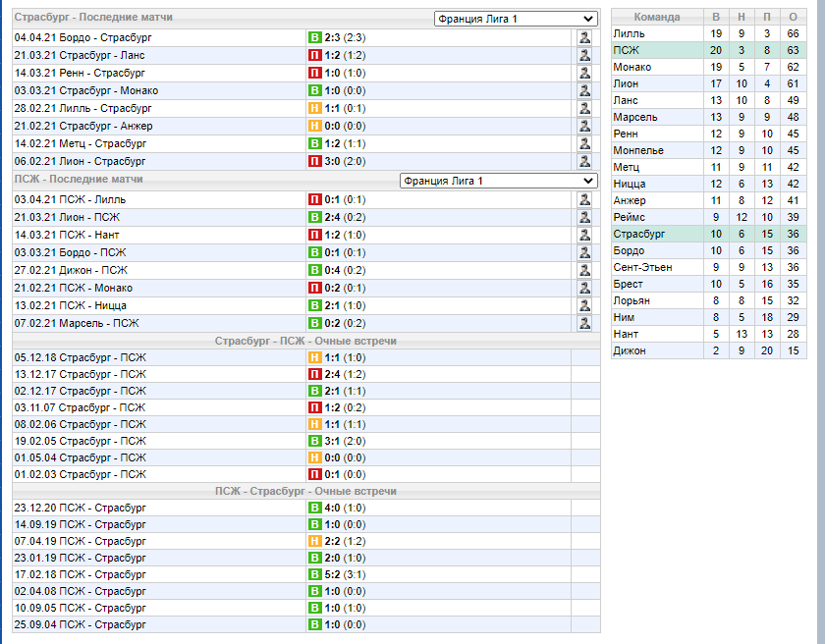
Task: Open league dropdown for ПСЖ last matches
Action: 499,181
